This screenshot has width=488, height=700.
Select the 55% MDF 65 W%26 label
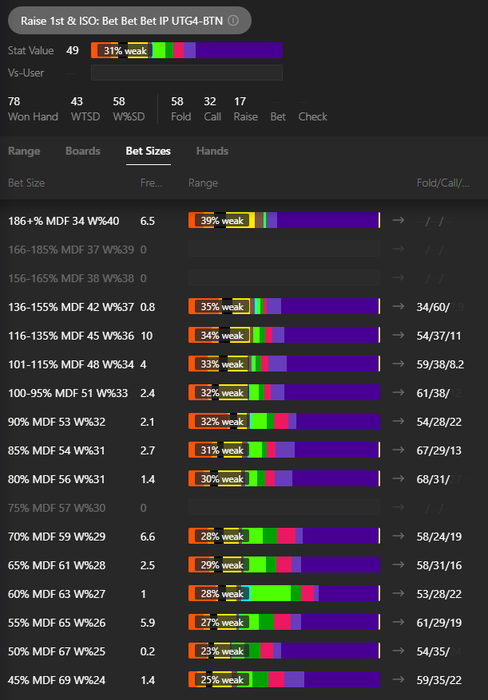[x=57, y=623]
